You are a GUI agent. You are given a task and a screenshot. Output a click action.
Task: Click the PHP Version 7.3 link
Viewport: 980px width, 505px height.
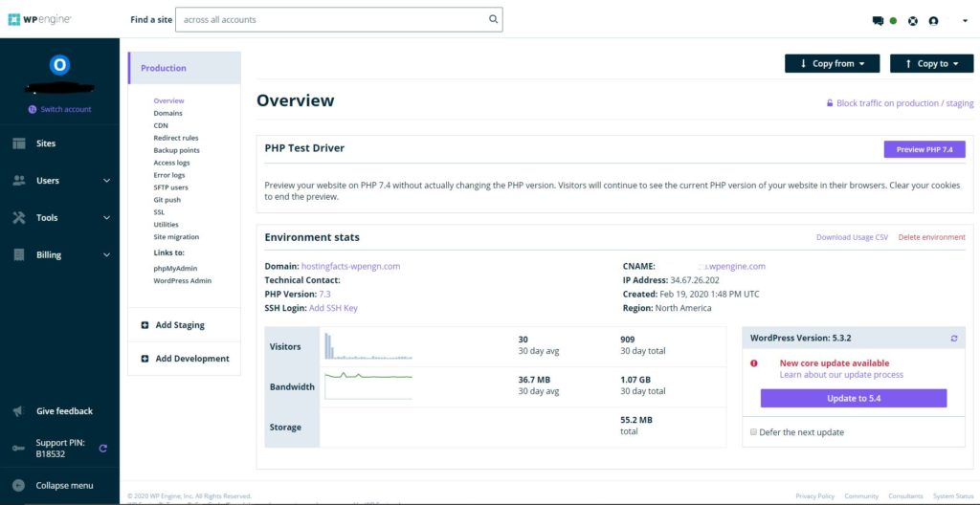coord(325,294)
